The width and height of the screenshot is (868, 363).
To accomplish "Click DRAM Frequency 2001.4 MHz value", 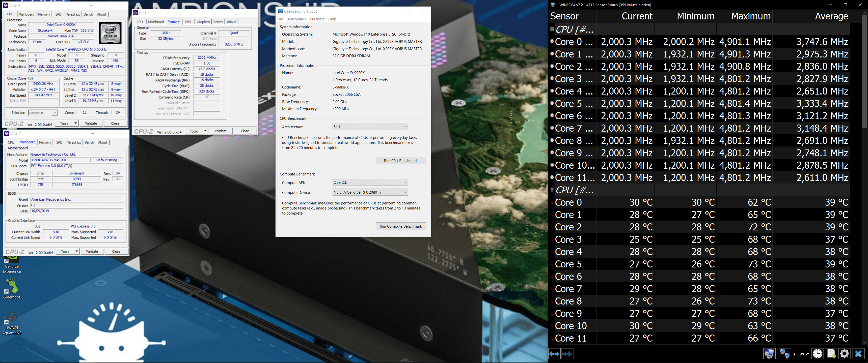I will (207, 57).
